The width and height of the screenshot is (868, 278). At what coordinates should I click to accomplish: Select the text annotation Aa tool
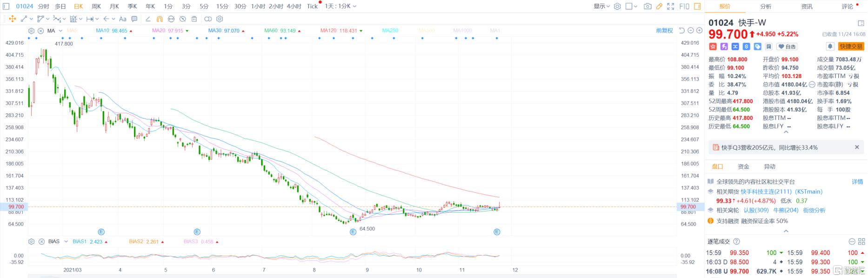click(x=123, y=19)
